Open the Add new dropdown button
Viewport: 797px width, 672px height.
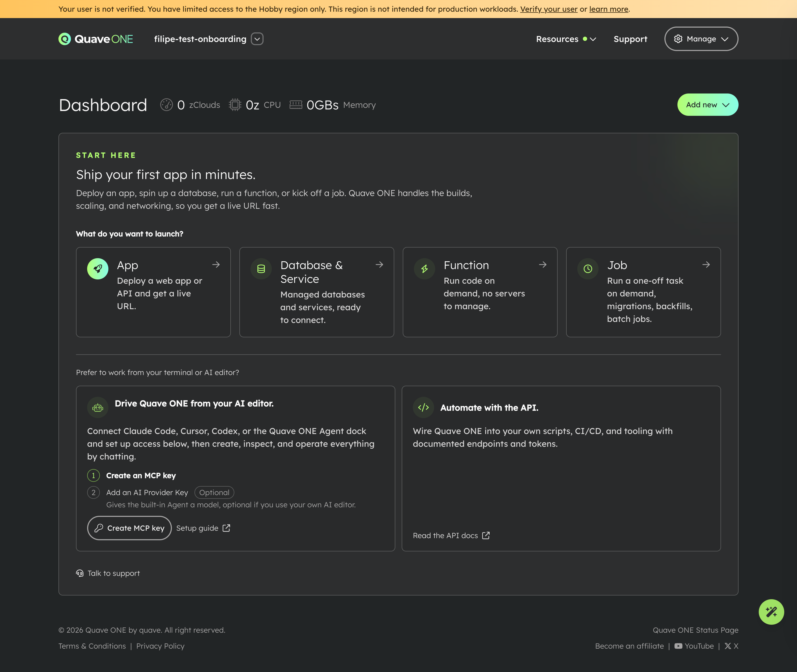tap(707, 105)
